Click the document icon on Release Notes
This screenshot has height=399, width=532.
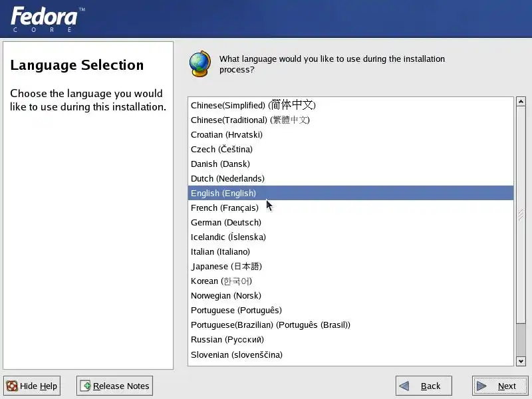pyautogui.click(x=85, y=386)
